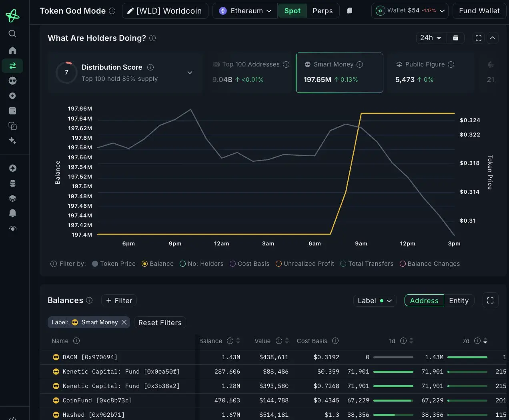Click the search icon in the sidebar
The width and height of the screenshot is (509, 420).
[x=12, y=34]
